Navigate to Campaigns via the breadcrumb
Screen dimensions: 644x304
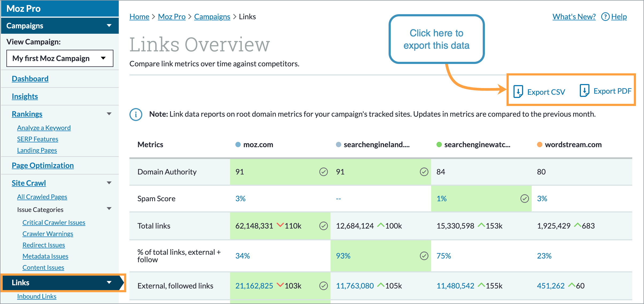tap(212, 16)
